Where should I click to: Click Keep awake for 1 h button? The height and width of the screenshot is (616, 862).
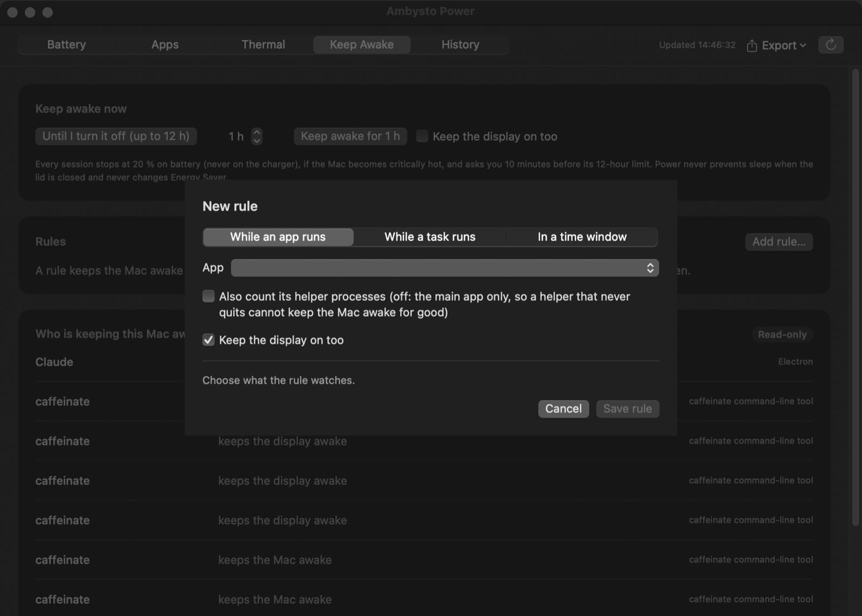tap(350, 136)
